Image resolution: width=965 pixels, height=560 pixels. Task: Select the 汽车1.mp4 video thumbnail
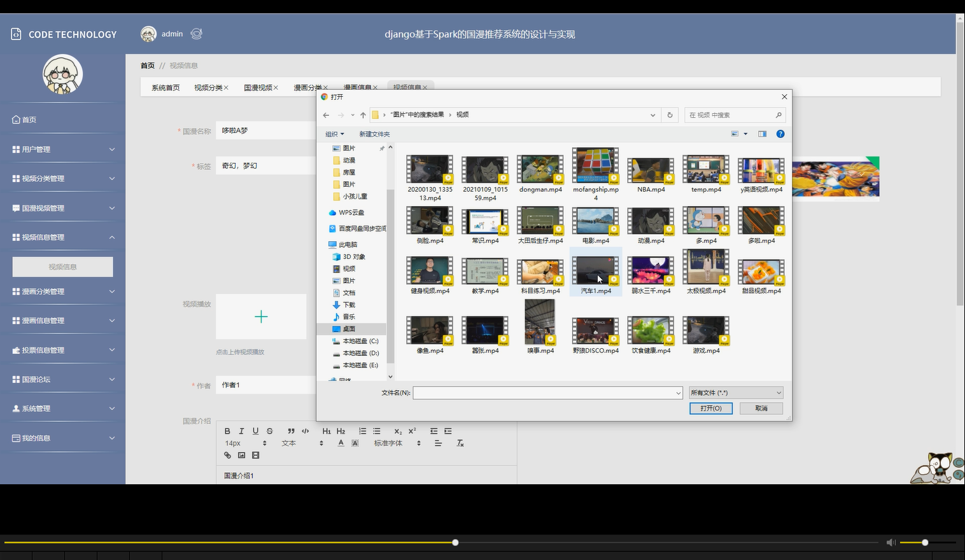coord(596,274)
